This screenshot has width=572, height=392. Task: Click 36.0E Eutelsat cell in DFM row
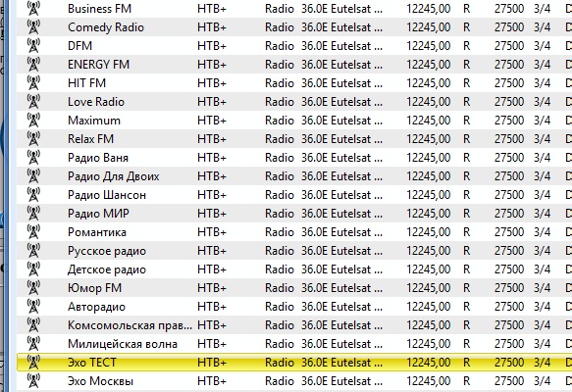[x=341, y=46]
